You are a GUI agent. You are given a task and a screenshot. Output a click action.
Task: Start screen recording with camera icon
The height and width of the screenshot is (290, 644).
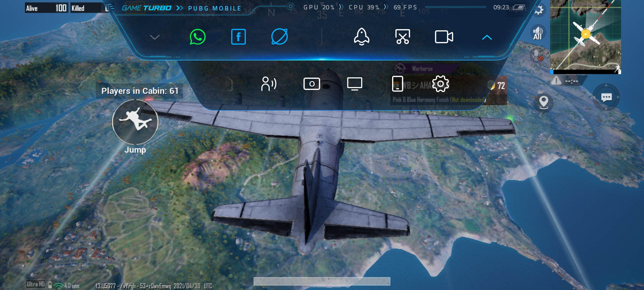coord(444,37)
